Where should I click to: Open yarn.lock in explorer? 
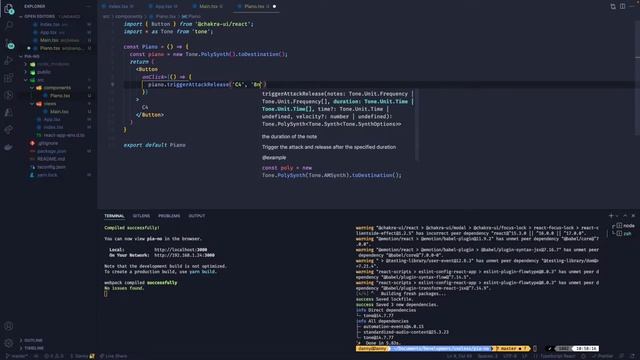tap(47, 175)
